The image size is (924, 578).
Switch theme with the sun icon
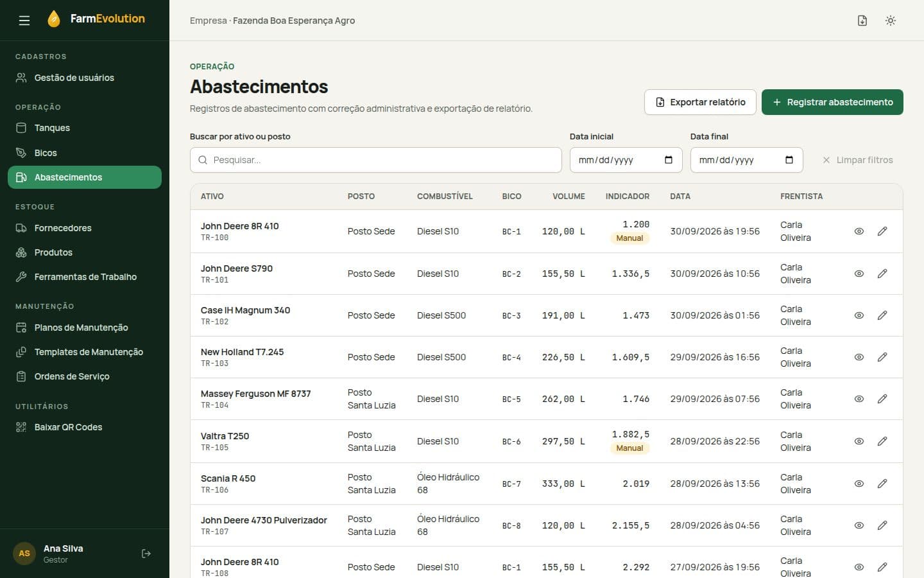(x=891, y=21)
